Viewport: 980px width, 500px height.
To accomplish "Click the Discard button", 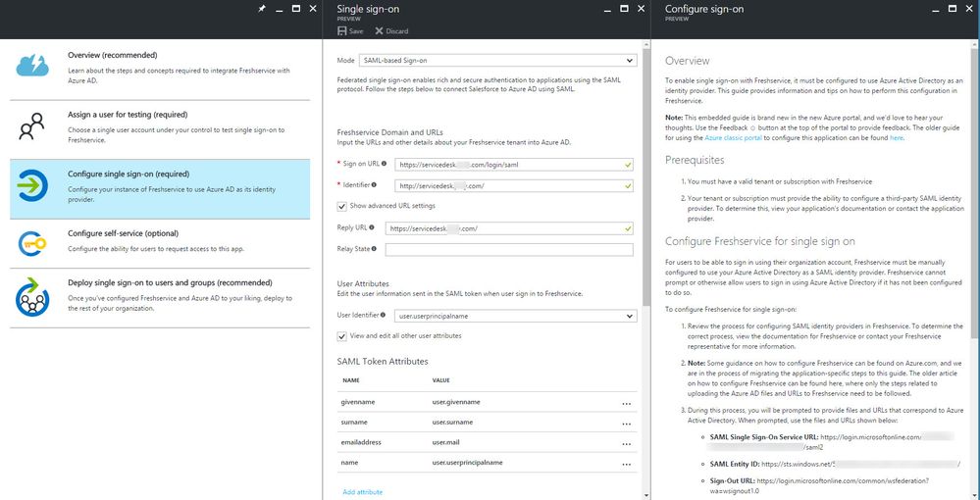I will [x=391, y=31].
